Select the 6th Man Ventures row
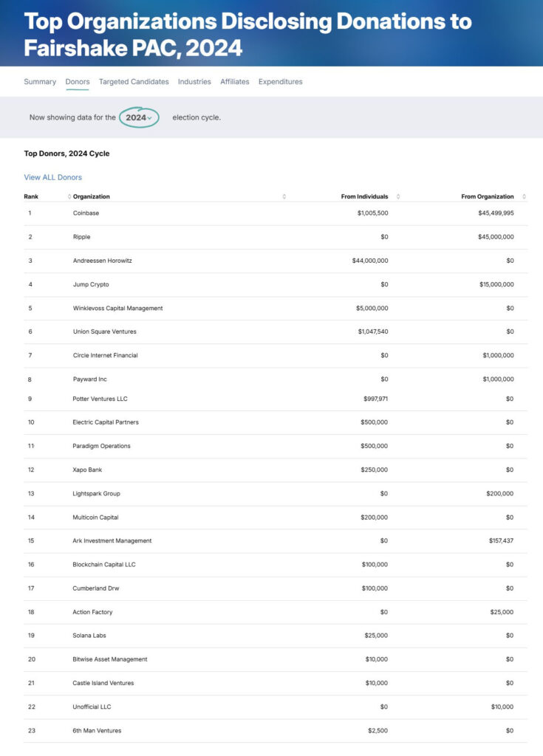 276,731
